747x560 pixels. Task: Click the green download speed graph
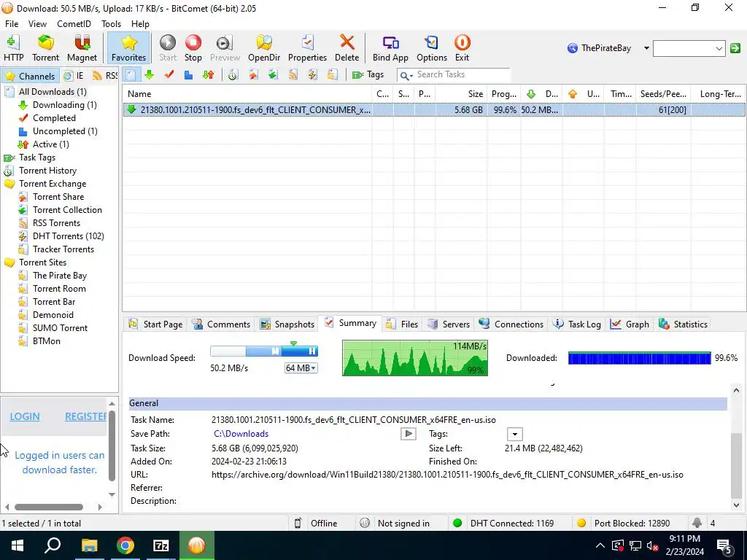(415, 358)
